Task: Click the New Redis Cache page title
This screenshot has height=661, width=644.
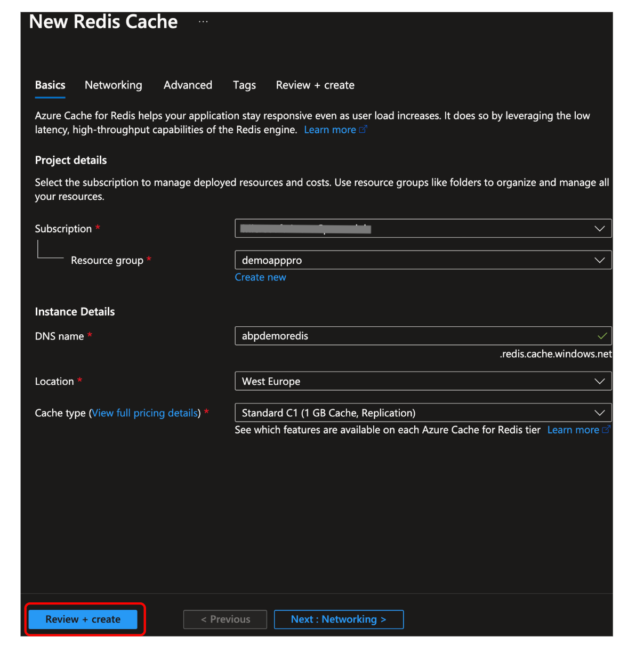Action: [x=103, y=21]
